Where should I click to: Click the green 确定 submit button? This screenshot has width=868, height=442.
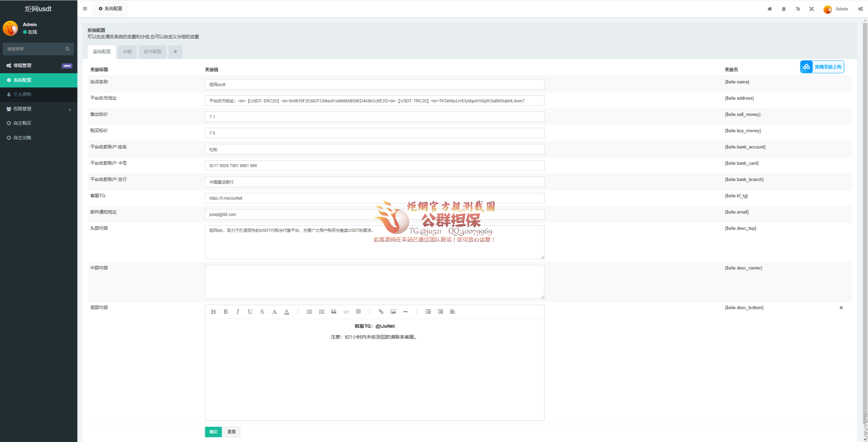[213, 432]
